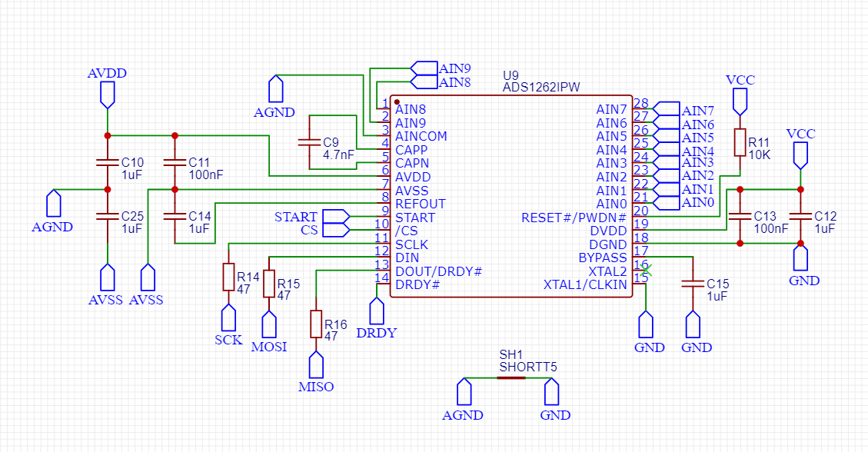The image size is (868, 452).
Task: Click capacitor C14 symbol
Action: click(x=175, y=216)
